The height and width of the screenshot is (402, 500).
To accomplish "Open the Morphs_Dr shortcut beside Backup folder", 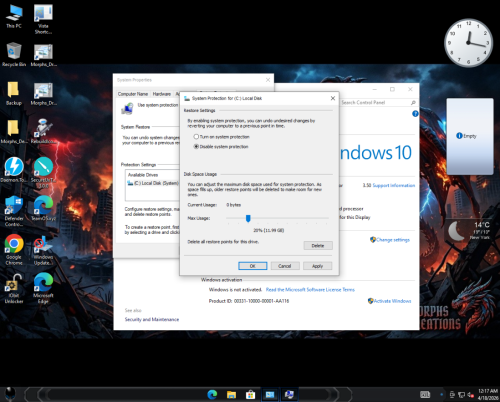I will (x=43, y=93).
